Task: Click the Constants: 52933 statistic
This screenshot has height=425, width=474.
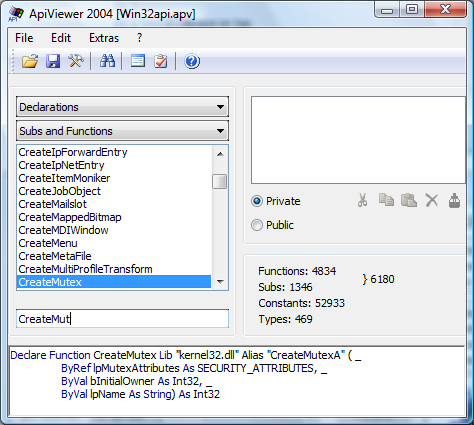Action: 301,303
